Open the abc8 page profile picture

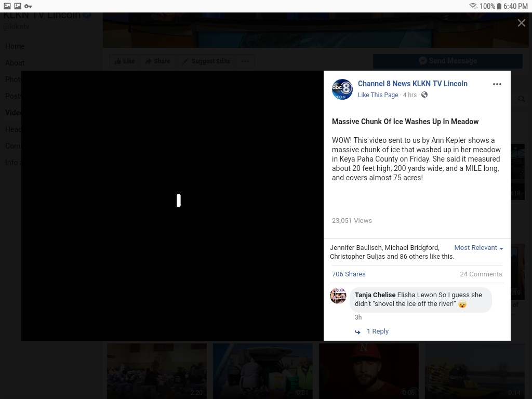coord(342,89)
